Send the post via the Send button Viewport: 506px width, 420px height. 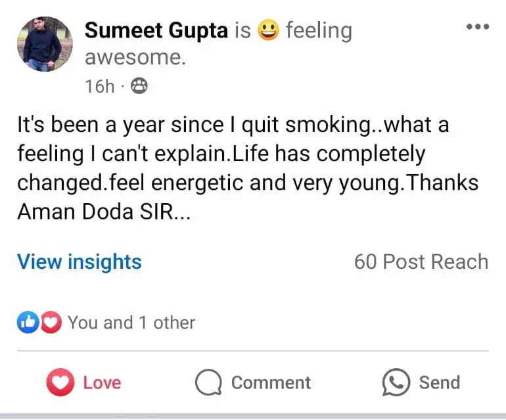[439, 383]
